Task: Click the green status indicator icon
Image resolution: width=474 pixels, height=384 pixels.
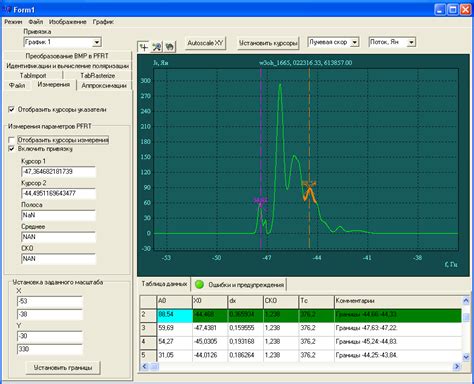Action: (199, 284)
